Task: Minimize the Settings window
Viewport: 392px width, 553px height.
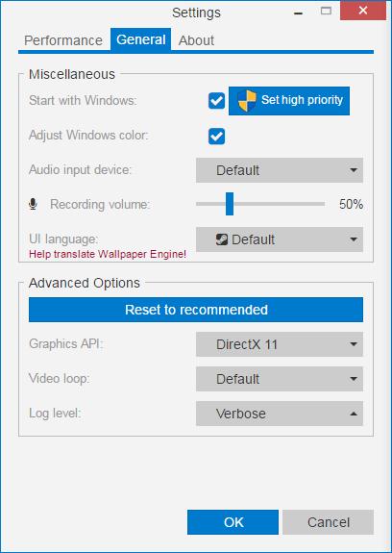Action: pos(298,13)
